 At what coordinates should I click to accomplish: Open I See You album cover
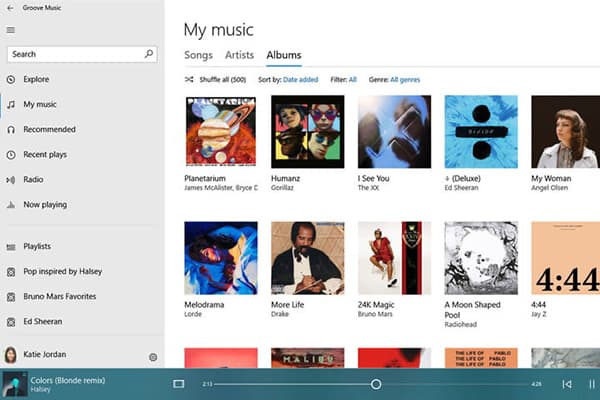pos(395,132)
